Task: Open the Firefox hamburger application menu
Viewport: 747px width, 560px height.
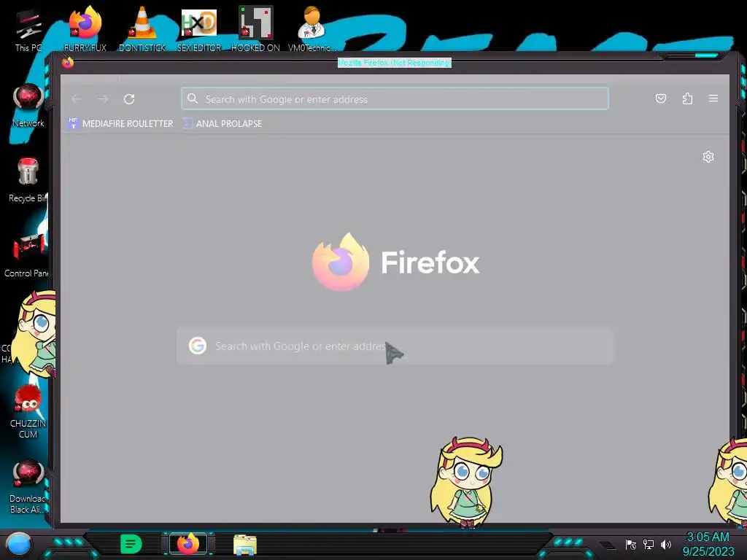Action: [x=713, y=98]
